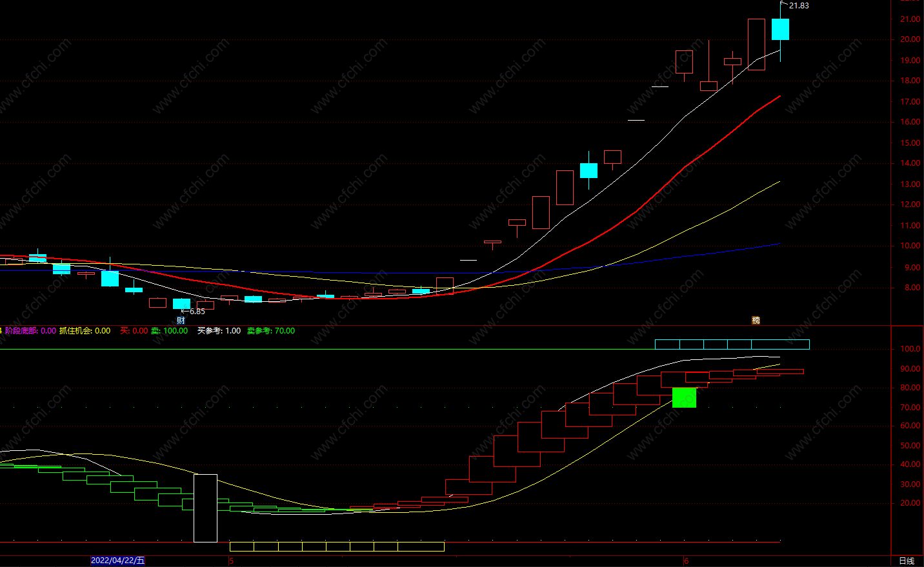Click the 17.00 tick on the price axis
This screenshot has width=924, height=567.
tap(910, 102)
